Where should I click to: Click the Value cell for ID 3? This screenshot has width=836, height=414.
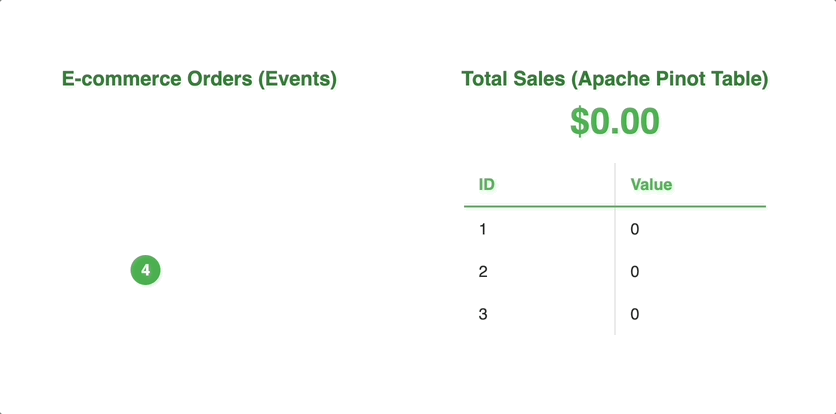(x=635, y=315)
